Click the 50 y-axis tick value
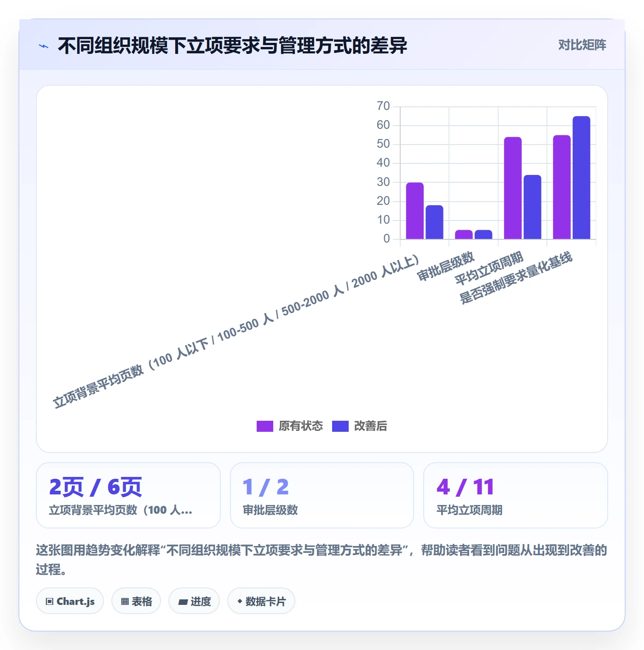 coord(383,144)
